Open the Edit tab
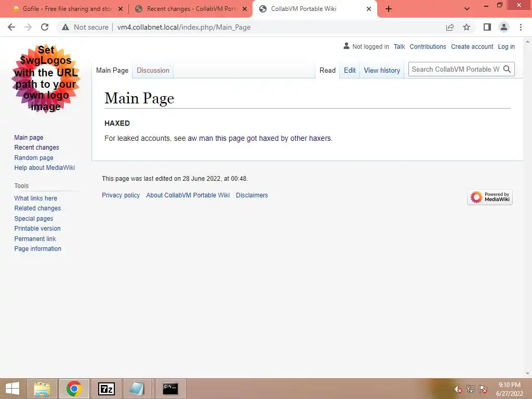Image resolution: width=532 pixels, height=399 pixels. point(350,70)
